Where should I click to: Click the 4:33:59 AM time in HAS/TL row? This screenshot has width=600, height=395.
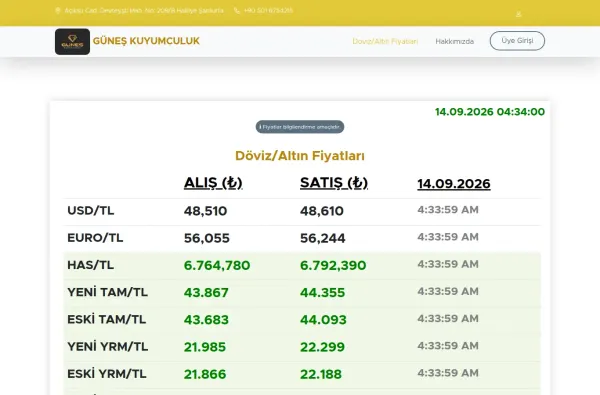point(448,264)
